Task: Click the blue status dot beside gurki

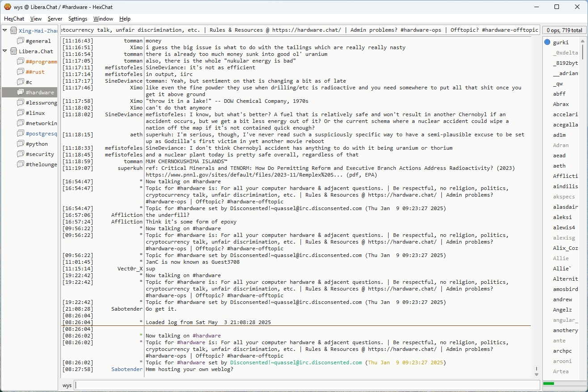Action: click(547, 42)
